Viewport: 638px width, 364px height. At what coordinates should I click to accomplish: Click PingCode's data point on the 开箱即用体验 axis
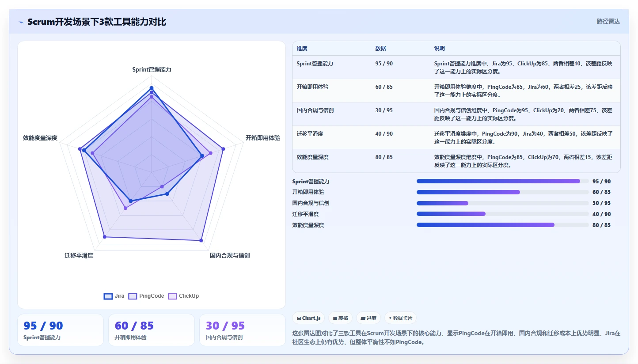pos(223,149)
